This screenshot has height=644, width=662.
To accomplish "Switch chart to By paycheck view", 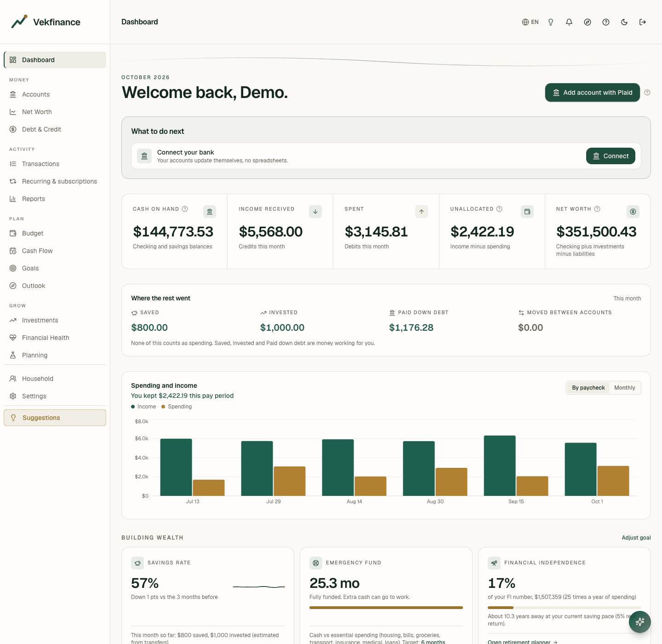I will point(588,388).
